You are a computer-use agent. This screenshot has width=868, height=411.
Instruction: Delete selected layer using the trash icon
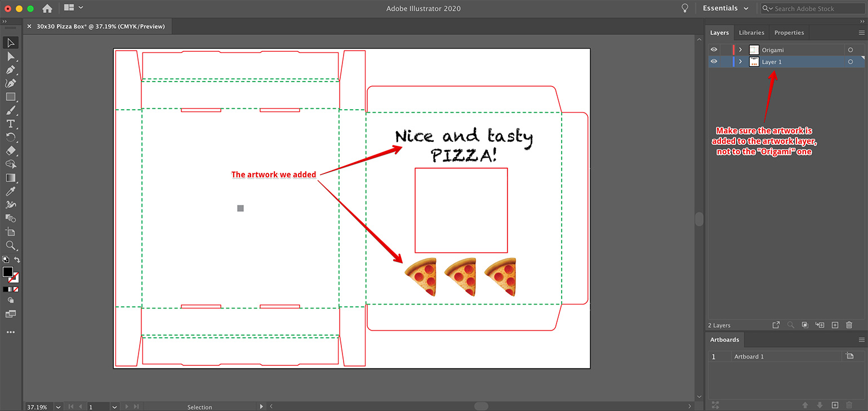(849, 325)
